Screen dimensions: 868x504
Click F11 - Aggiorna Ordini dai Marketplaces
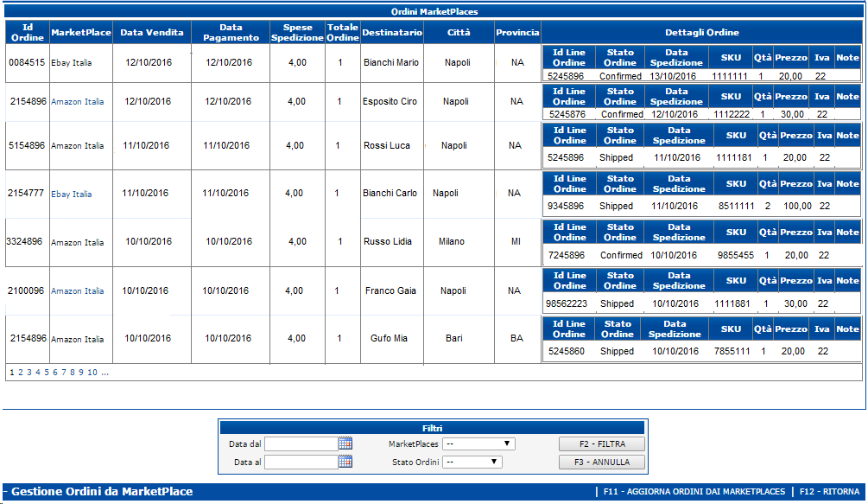point(694,491)
